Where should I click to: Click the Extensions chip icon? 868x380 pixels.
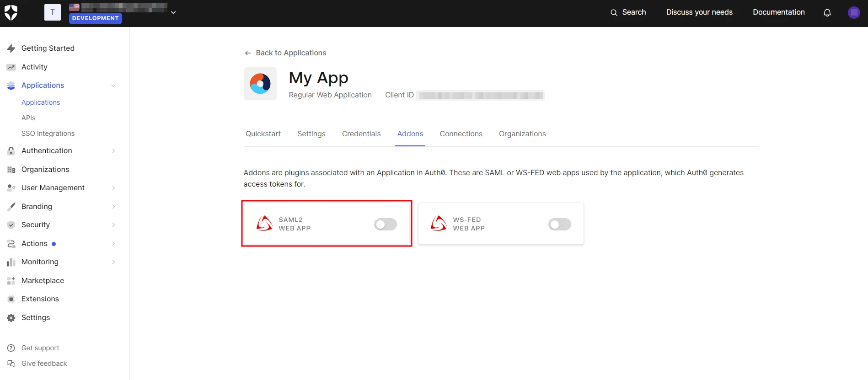pos(11,299)
